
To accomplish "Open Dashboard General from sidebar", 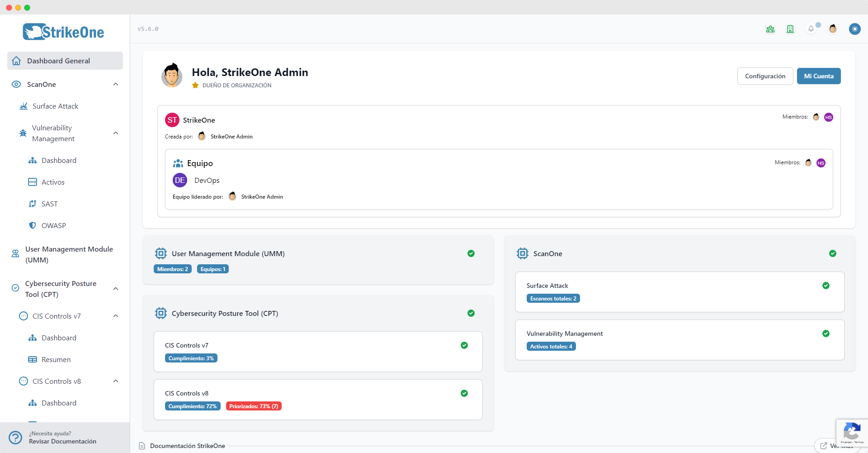I will [58, 61].
